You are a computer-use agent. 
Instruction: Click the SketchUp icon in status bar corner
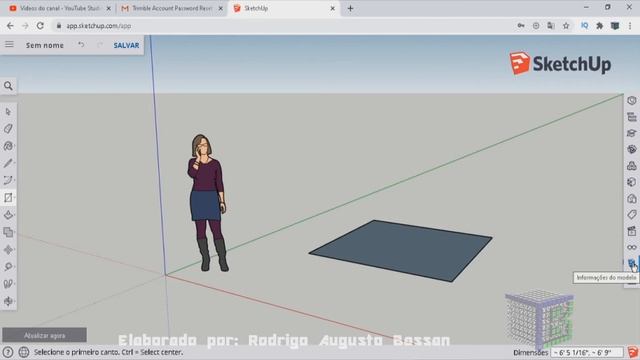click(633, 352)
